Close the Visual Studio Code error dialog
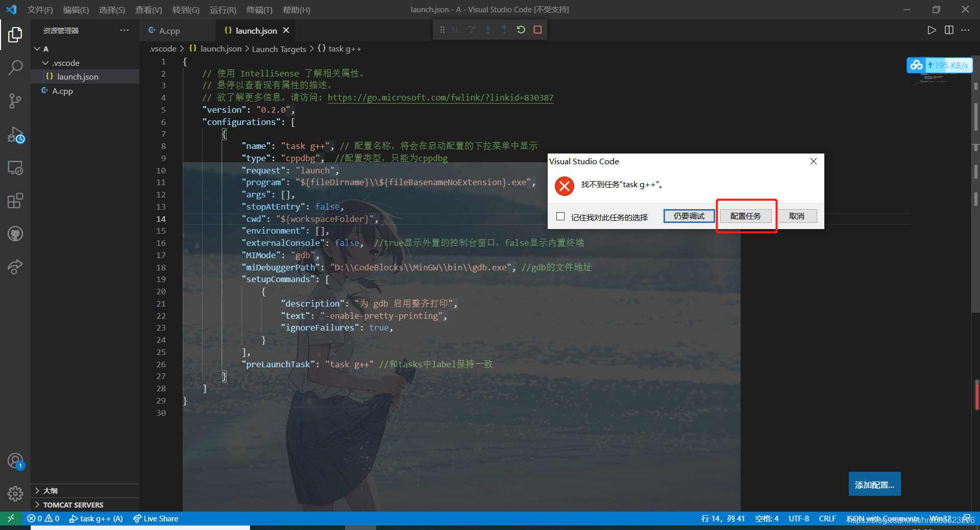980x530 pixels. pyautogui.click(x=814, y=161)
